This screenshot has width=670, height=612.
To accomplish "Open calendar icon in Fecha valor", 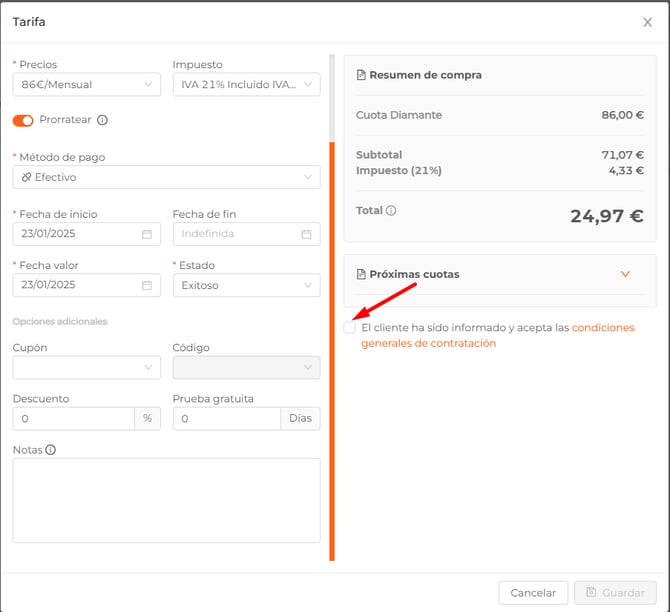I will (x=147, y=285).
